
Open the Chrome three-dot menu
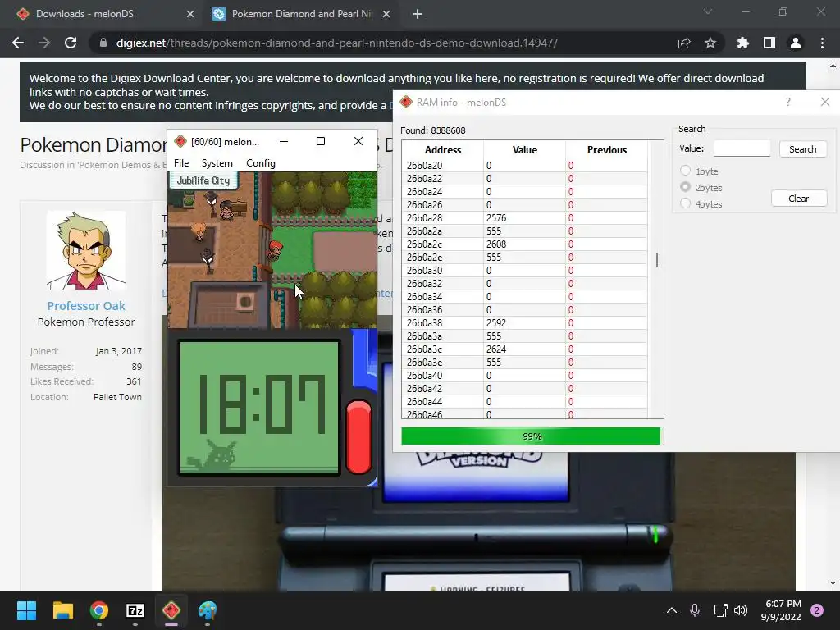coord(822,43)
